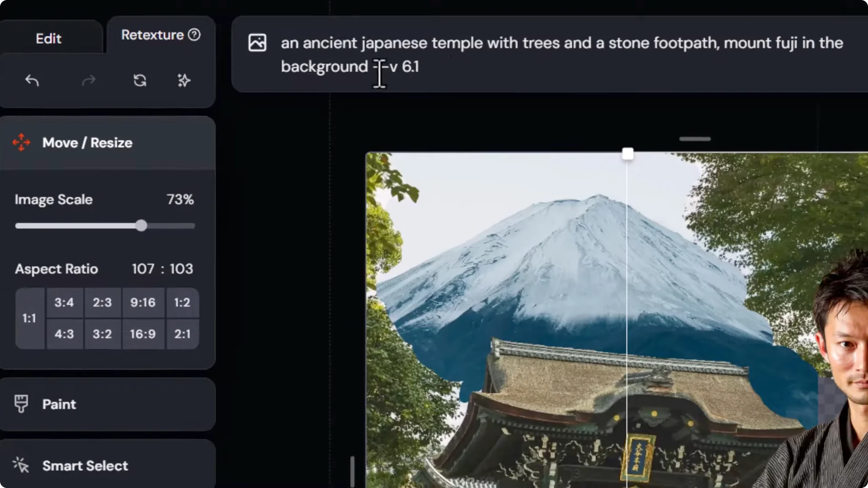Open the Retexture help tooltip via question mark

click(x=194, y=35)
